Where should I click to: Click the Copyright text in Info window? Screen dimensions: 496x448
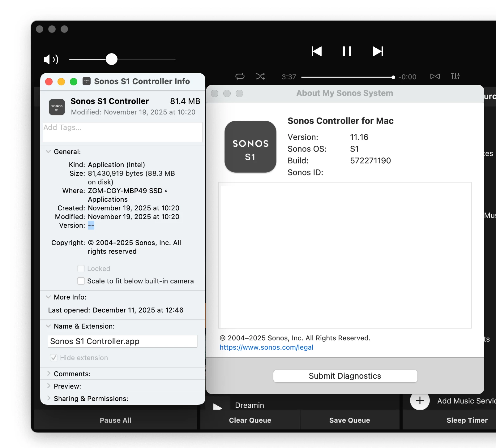click(135, 247)
